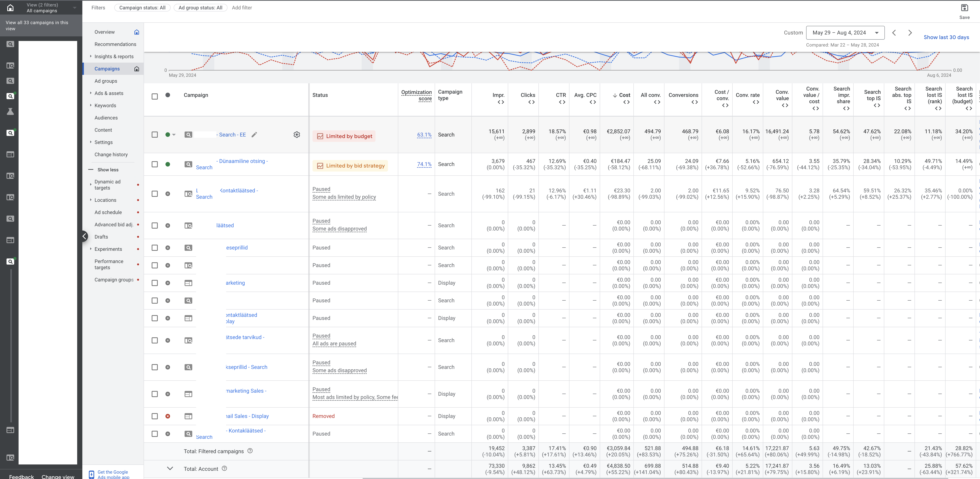Click the Feedback button

point(21,476)
